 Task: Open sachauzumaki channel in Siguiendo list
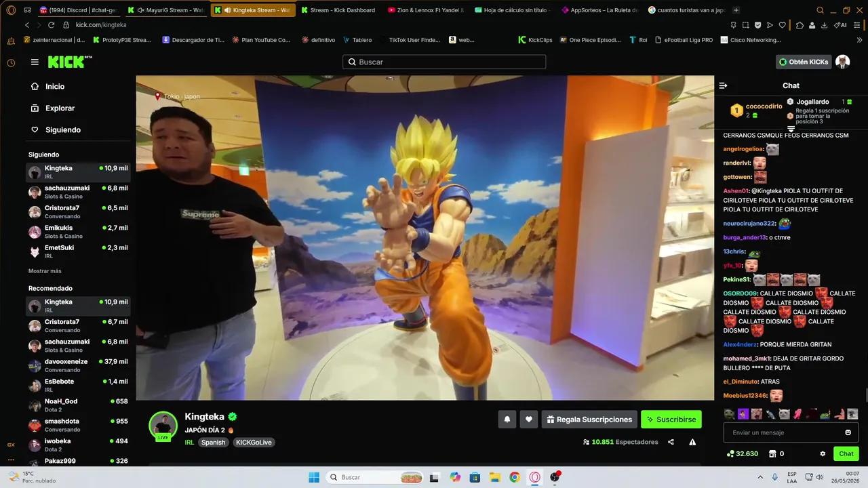(x=78, y=192)
